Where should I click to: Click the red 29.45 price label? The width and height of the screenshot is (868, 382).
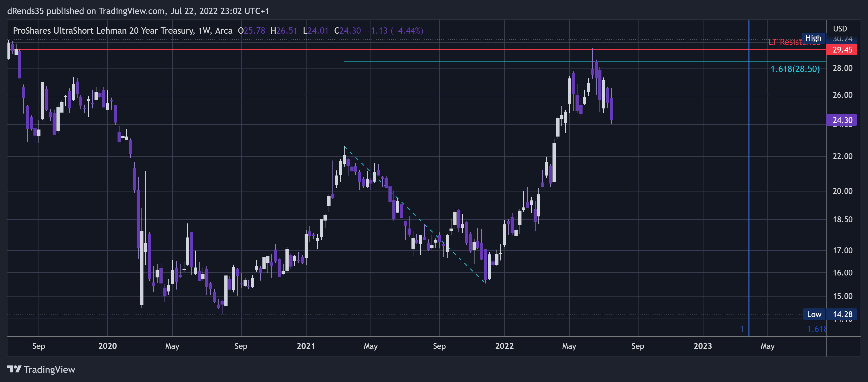coord(841,50)
